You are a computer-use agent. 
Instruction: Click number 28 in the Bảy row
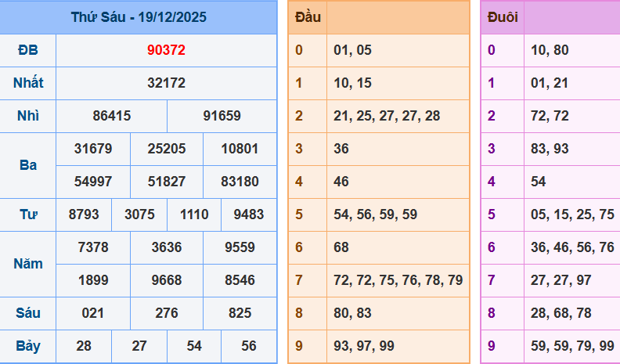coord(84,346)
